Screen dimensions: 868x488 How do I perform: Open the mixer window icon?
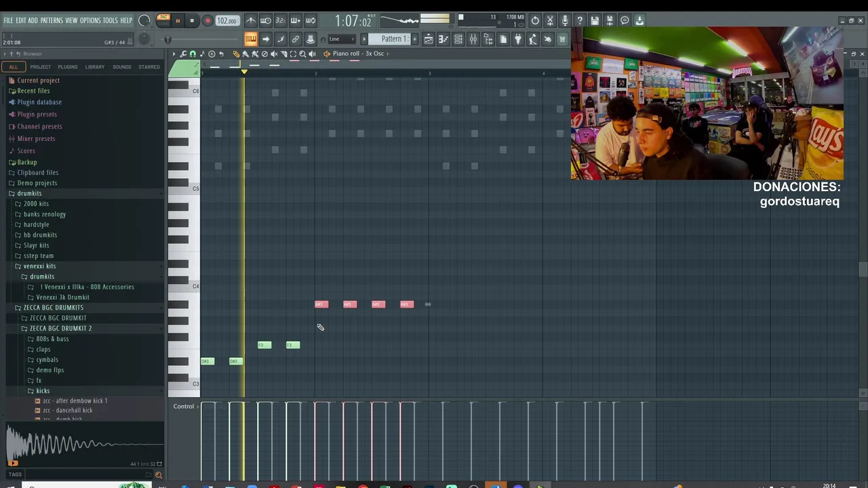coord(473,39)
